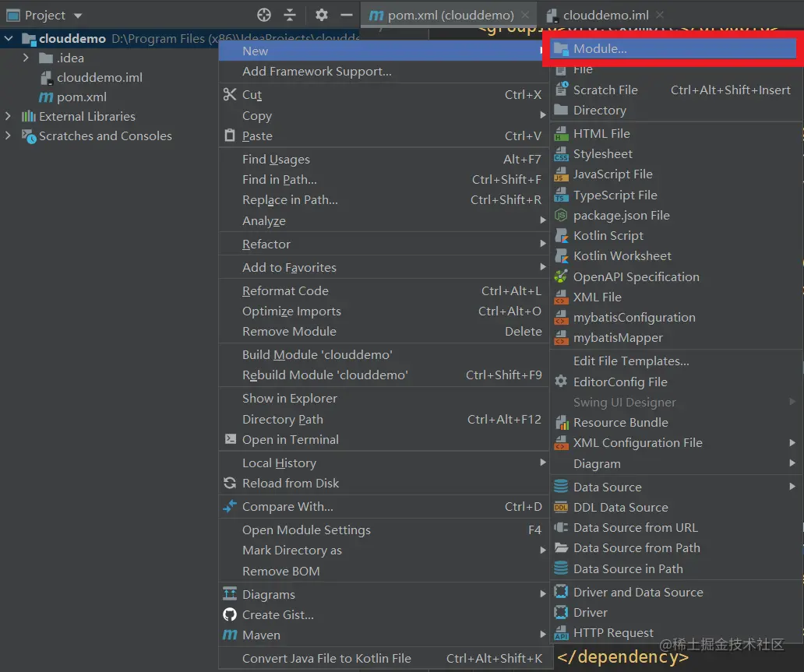Click the DDL Data Source icon
The width and height of the screenshot is (804, 672).
[562, 508]
